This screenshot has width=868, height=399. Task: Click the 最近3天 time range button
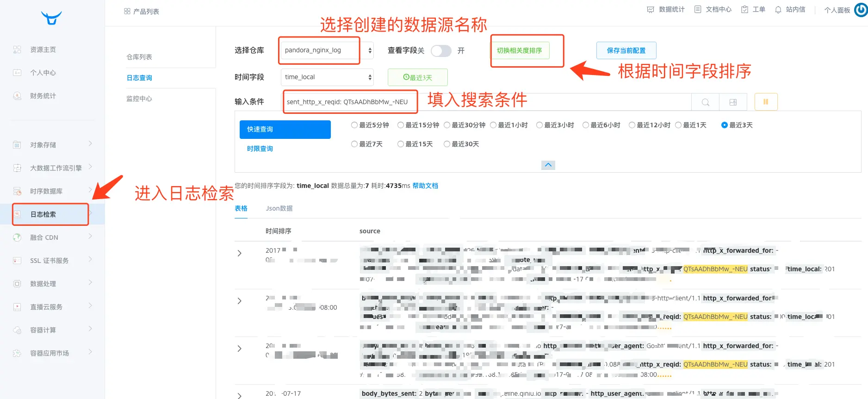417,77
